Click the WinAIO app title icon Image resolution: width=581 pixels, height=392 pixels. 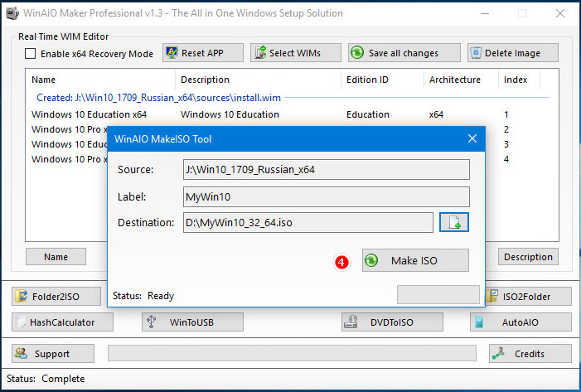point(12,13)
